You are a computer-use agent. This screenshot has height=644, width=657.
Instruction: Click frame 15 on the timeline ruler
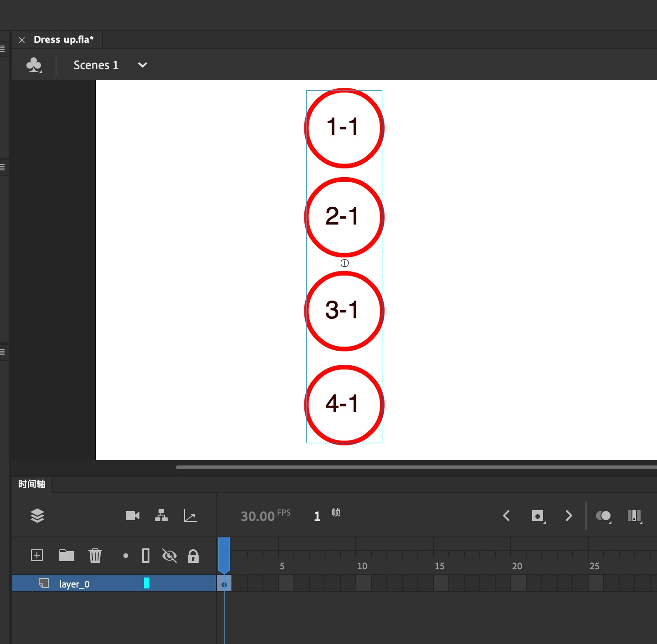(440, 566)
